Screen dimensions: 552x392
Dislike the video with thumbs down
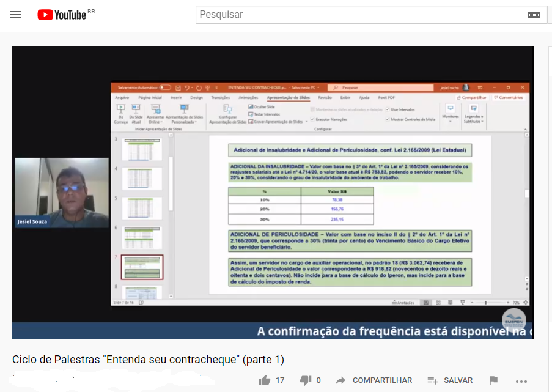pyautogui.click(x=306, y=380)
